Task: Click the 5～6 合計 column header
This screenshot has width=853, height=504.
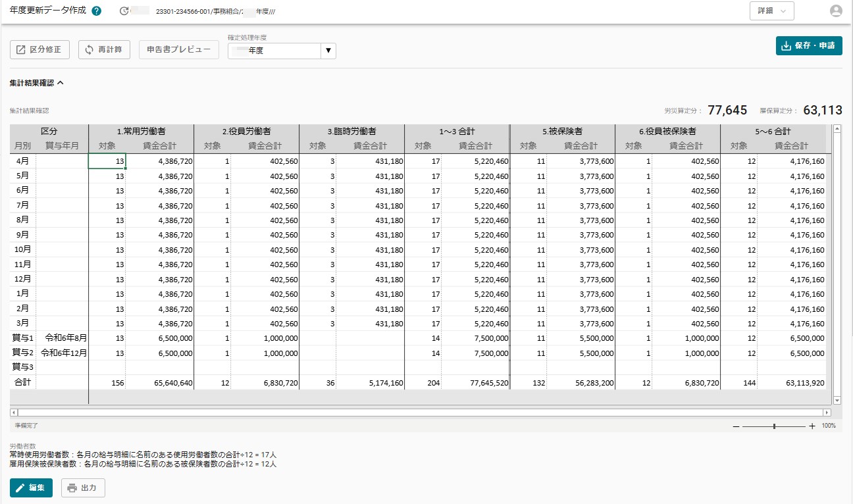Action: coord(773,132)
